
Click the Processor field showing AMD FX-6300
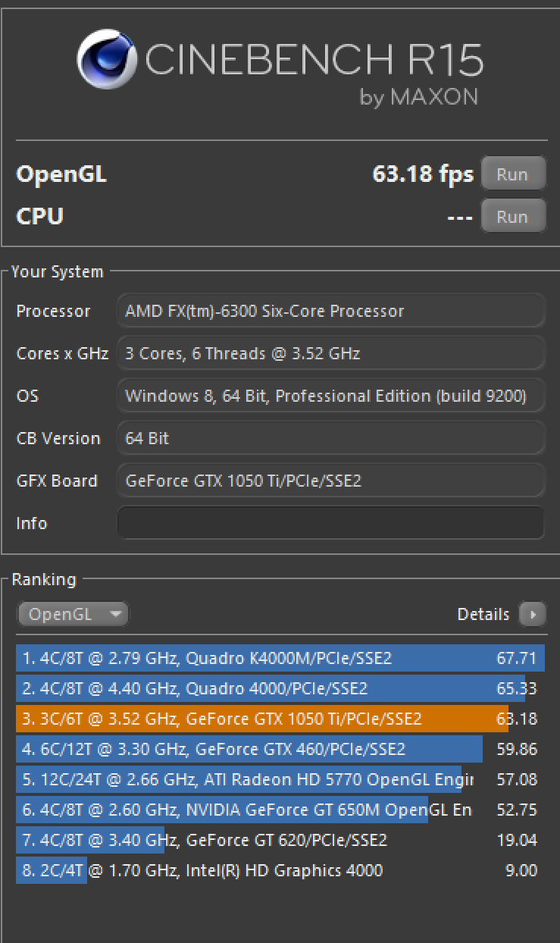pos(331,311)
